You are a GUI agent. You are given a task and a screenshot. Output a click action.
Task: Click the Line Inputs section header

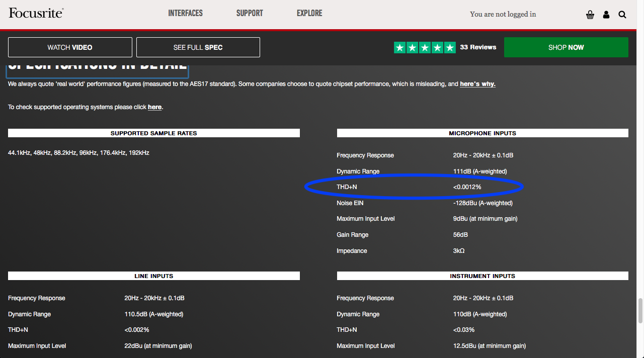coord(154,276)
